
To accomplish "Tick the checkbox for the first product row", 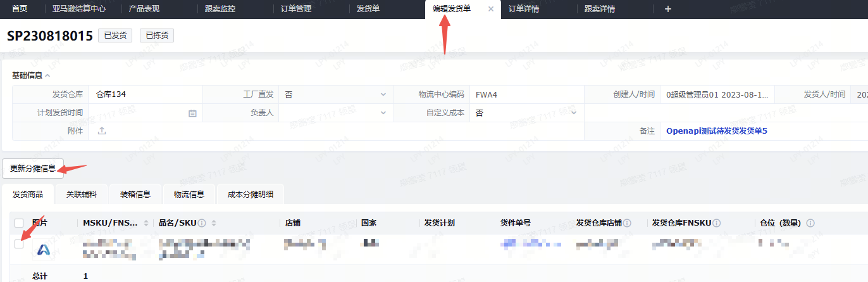I will (19, 244).
